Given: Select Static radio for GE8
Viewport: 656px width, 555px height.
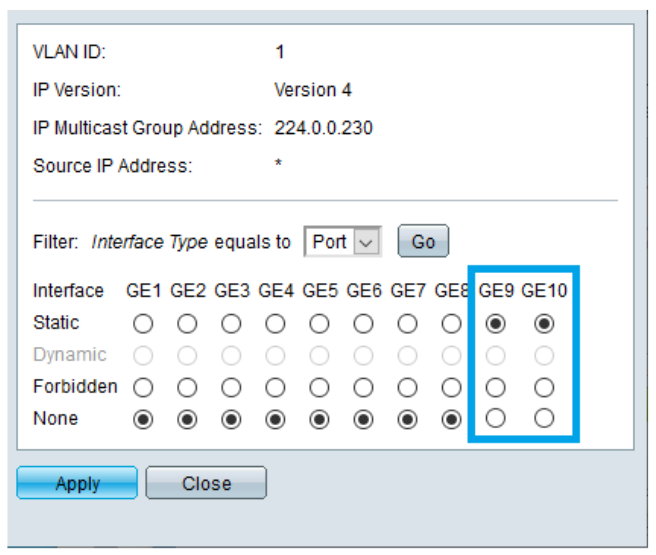Looking at the screenshot, I should tap(451, 324).
